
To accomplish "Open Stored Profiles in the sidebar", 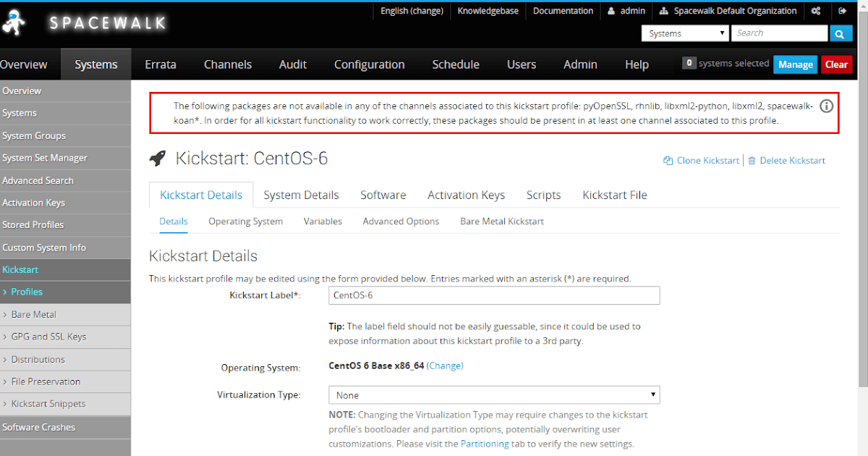I will pos(65,224).
